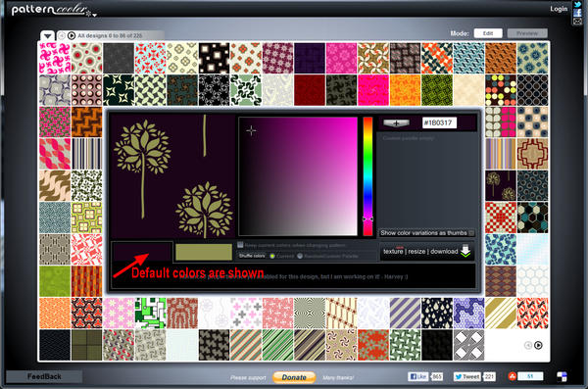Image resolution: width=588 pixels, height=389 pixels.
Task: Open the Twitter share icon at top right
Action: tap(577, 4)
